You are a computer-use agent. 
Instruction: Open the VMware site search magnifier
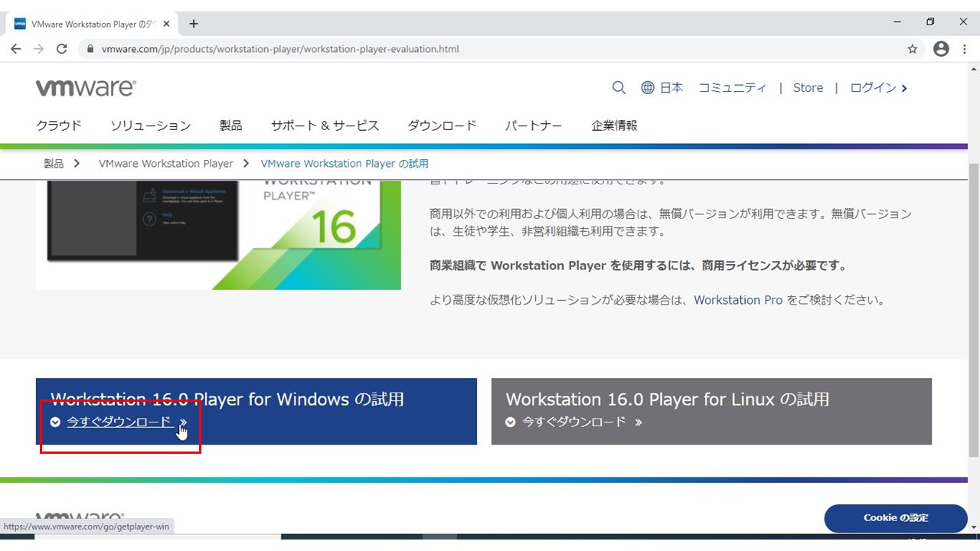click(x=619, y=87)
